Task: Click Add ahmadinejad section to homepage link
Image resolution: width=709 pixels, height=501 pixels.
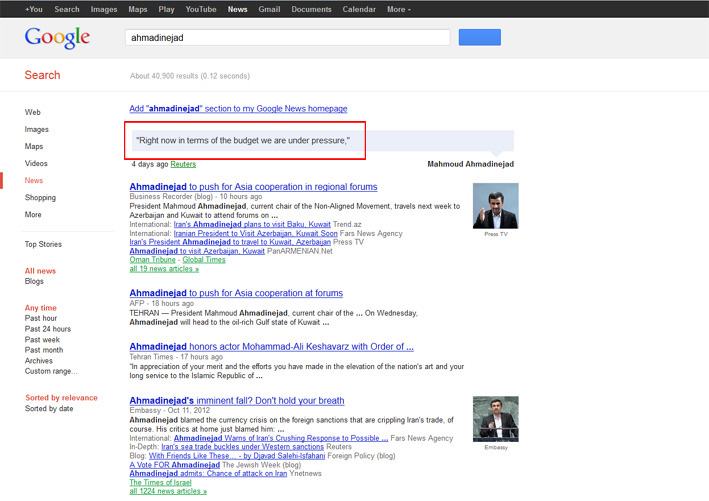Action: pyautogui.click(x=238, y=109)
